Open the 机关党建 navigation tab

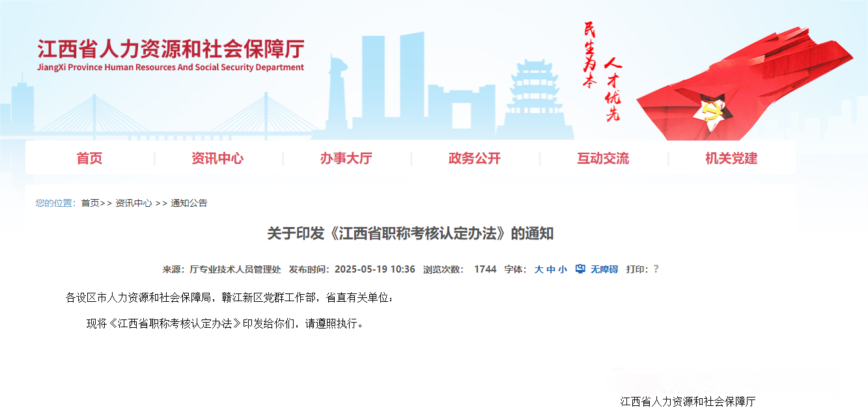pos(731,158)
